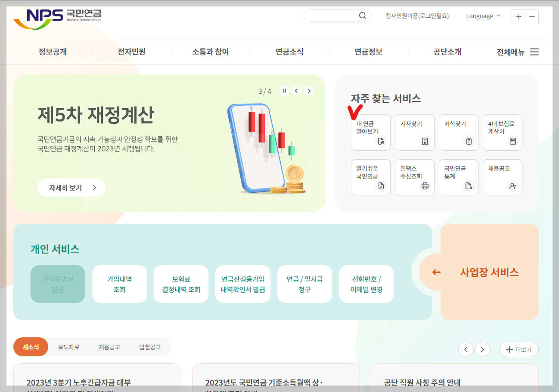Open 공단 직원 사칭 주의 안내 card

[x=455, y=378]
